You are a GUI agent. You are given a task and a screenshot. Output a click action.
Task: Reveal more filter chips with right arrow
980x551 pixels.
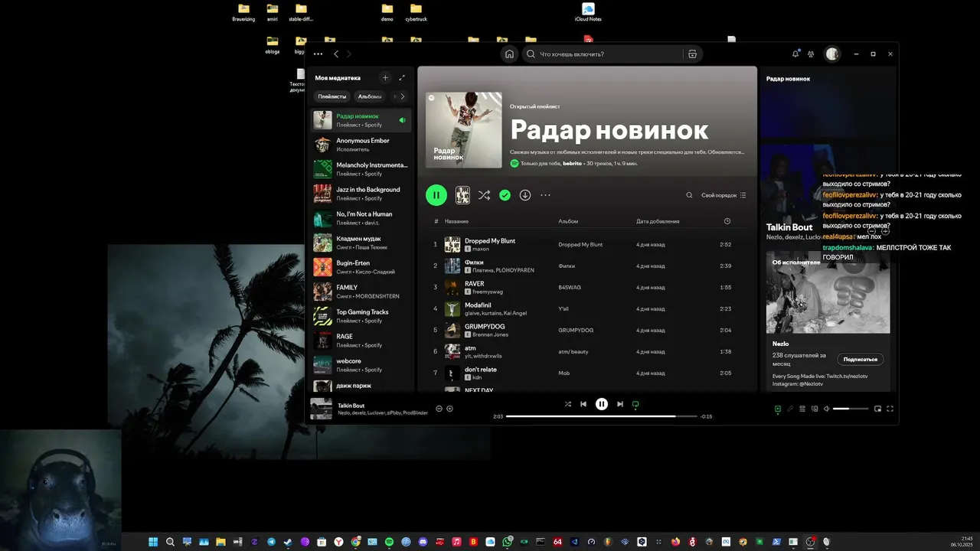pos(403,96)
